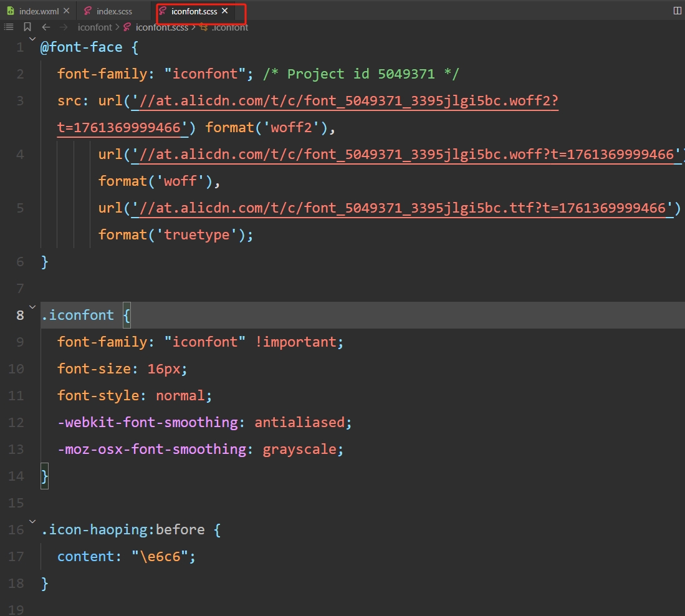Switch to the index.scss tab
This screenshot has height=616, width=685.
[114, 11]
